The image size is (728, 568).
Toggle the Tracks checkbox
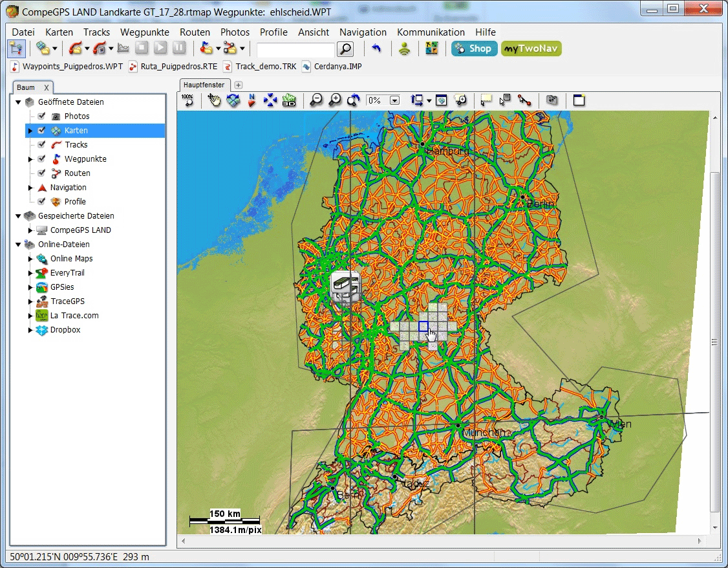[x=42, y=145]
